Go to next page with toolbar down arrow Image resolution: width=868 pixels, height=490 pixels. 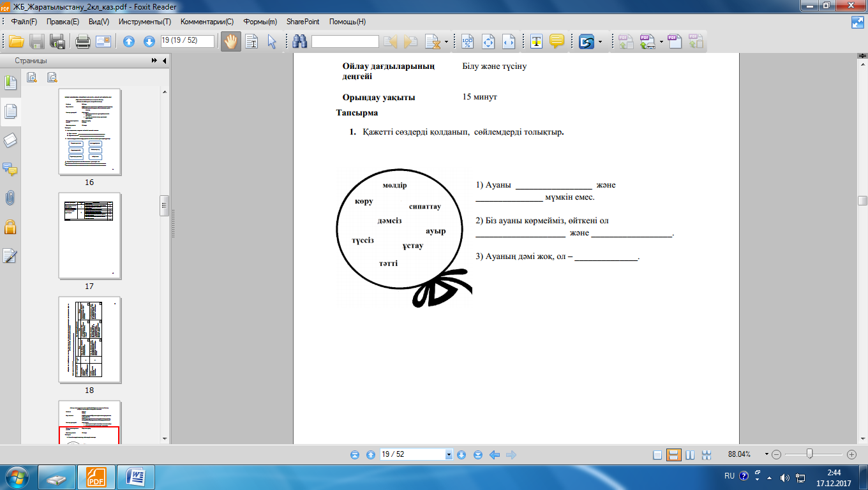tap(149, 41)
